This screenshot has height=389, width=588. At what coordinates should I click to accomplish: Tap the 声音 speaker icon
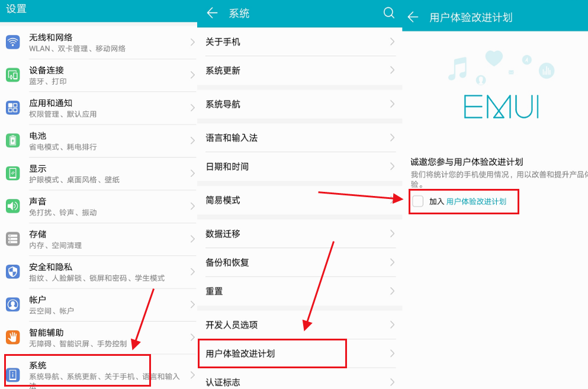(x=13, y=206)
